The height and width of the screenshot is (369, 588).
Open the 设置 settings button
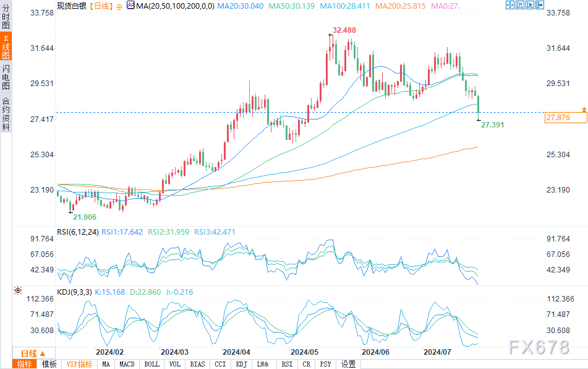348,364
